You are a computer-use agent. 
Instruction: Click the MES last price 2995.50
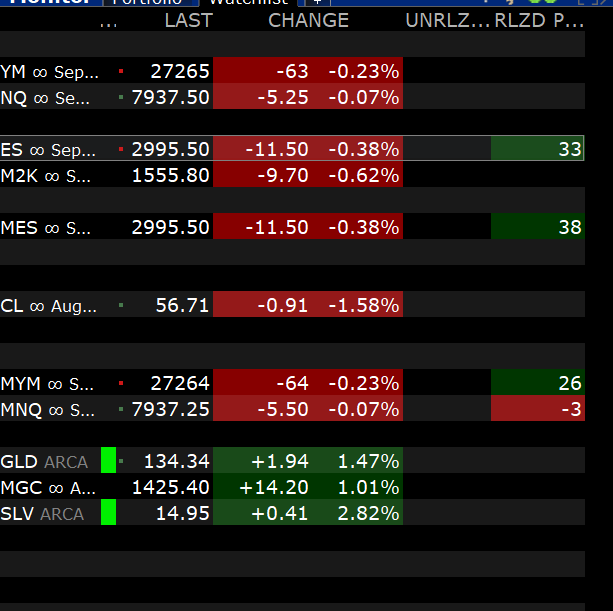pyautogui.click(x=170, y=227)
